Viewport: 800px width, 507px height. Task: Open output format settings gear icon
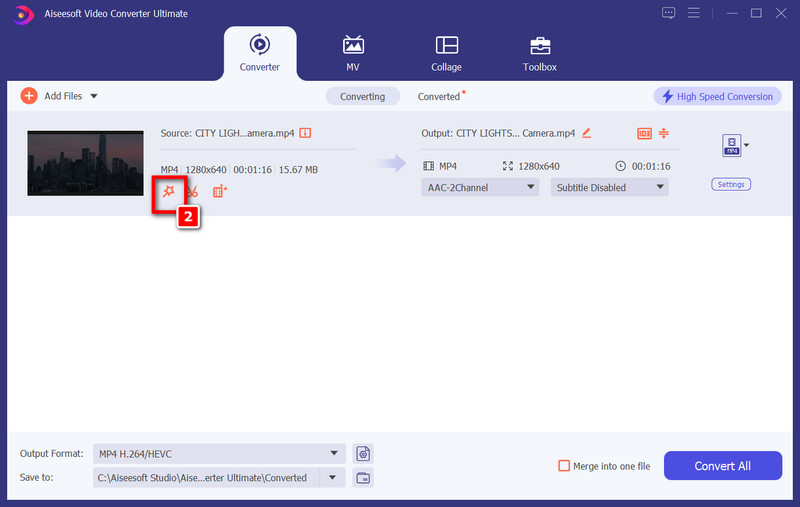(x=363, y=454)
